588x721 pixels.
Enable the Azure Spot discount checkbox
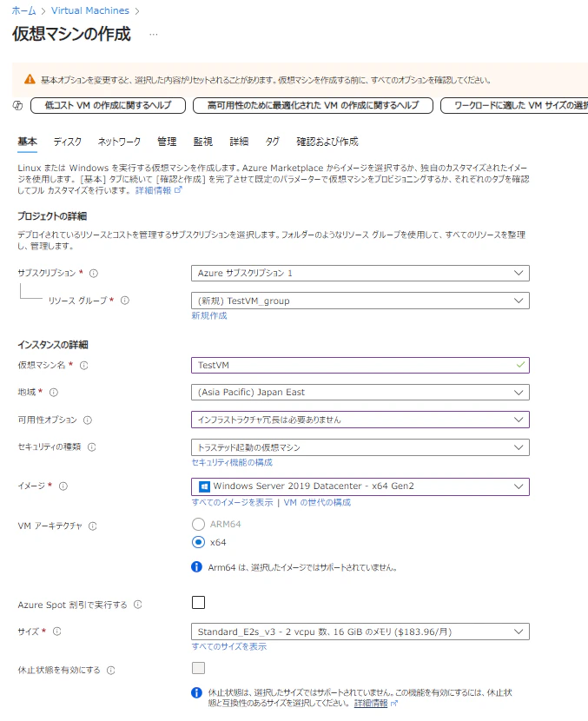(198, 602)
